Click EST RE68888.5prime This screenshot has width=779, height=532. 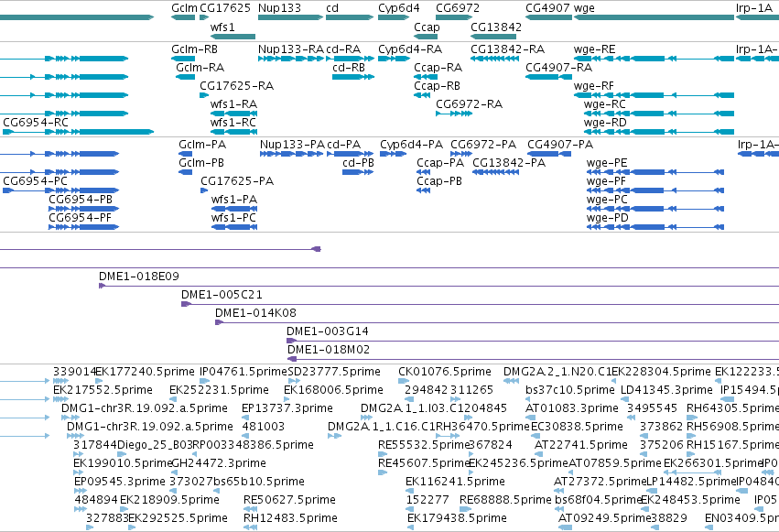(505, 500)
